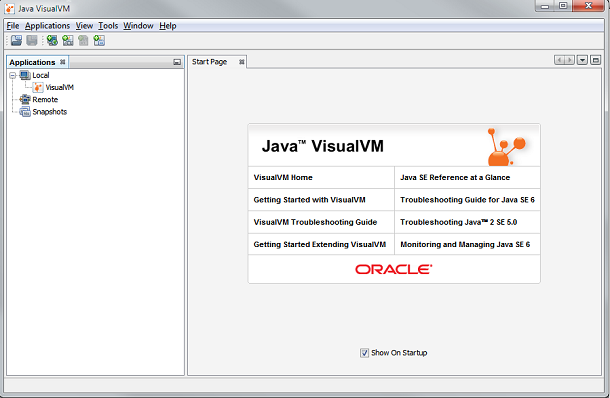Activate the Applications panel tab
Screen dimensions: 610x398
(32, 62)
